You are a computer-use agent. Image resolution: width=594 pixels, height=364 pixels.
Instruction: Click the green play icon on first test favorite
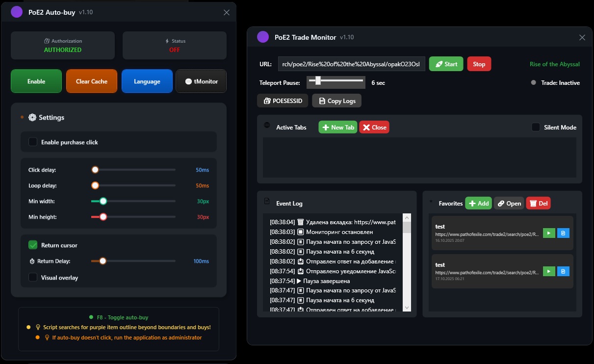pos(549,233)
